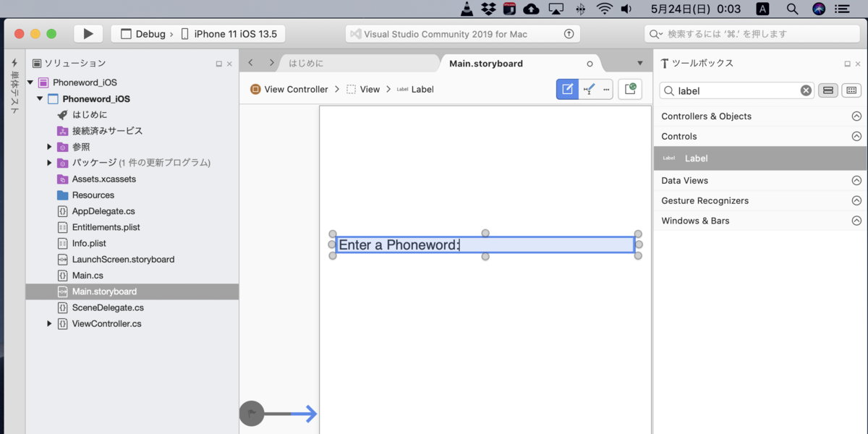
Task: Click the refresh document icon in the designer toolbar
Action: point(630,89)
